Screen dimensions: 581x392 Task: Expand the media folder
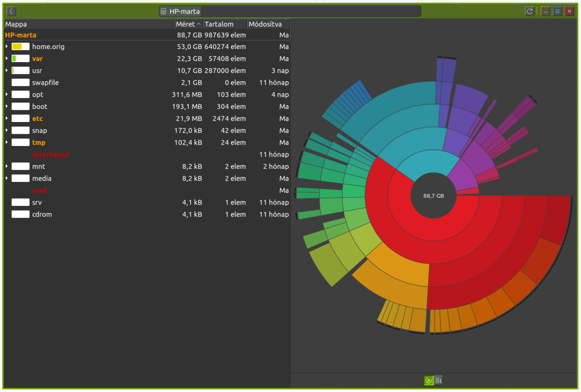tap(7, 178)
